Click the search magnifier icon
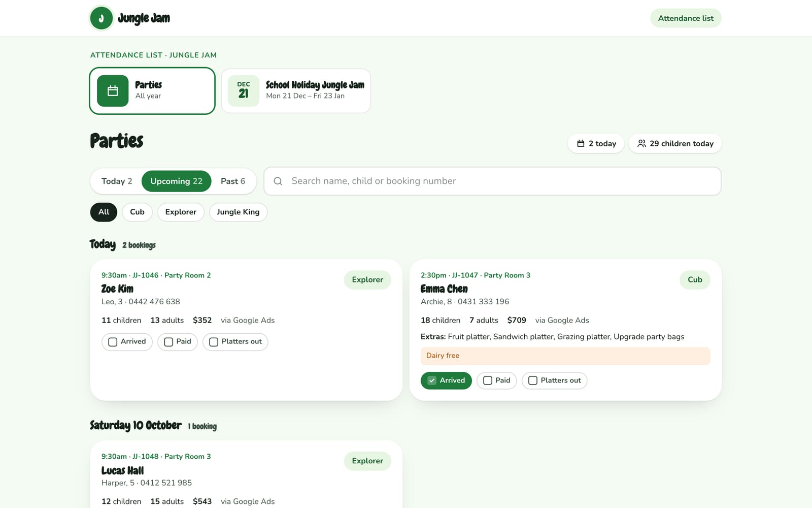The height and width of the screenshot is (508, 812). click(x=278, y=181)
